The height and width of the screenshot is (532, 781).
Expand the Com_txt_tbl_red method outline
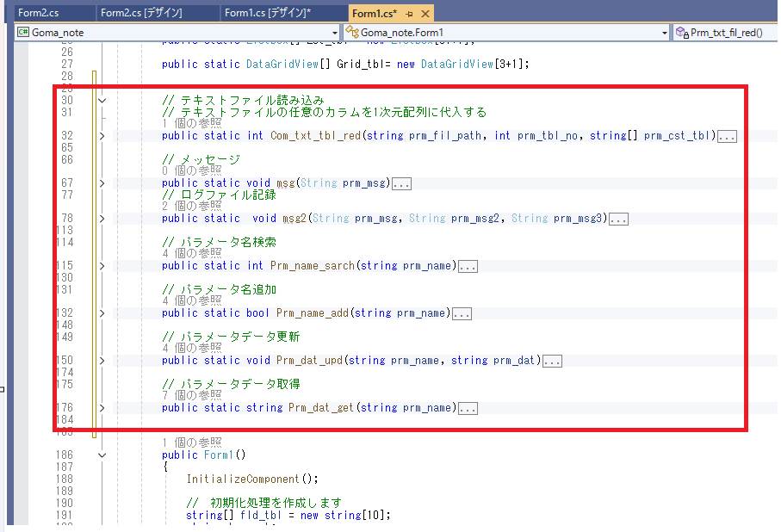click(x=102, y=136)
